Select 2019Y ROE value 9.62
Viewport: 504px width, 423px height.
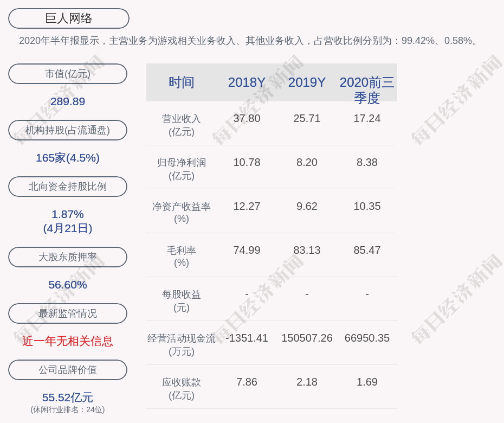click(x=307, y=206)
